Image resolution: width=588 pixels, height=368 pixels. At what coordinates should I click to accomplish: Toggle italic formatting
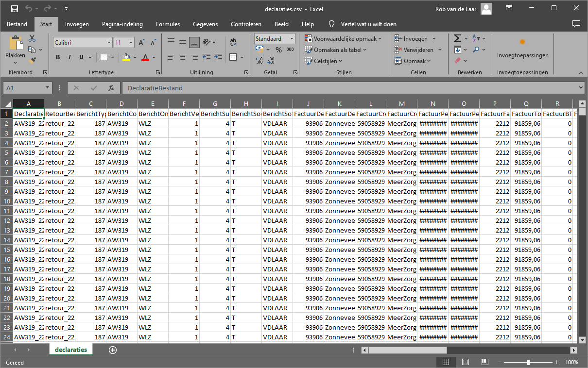69,57
